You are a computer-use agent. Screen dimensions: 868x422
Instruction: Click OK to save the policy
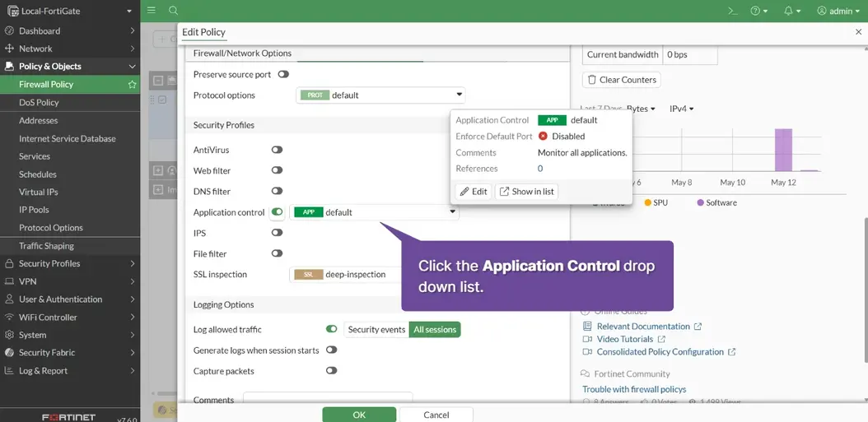pos(359,415)
